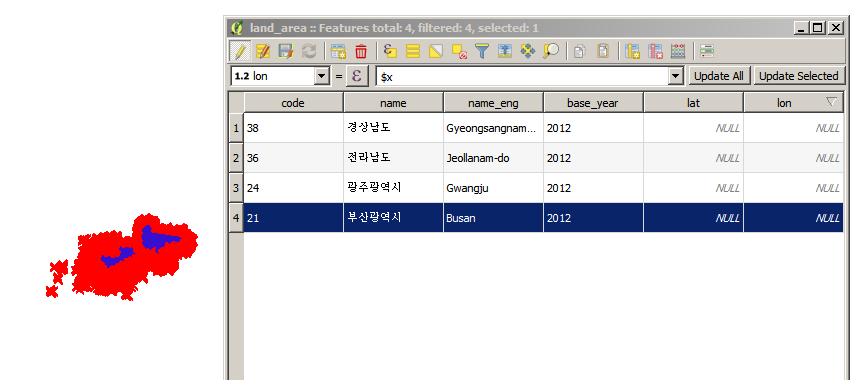Sort by the name_eng column header
This screenshot has width=853, height=380.
493,103
